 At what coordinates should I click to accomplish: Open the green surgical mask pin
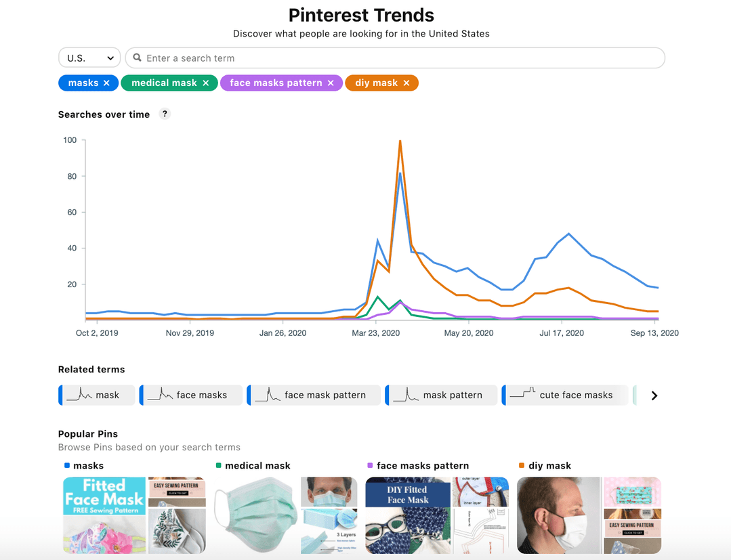coord(256,515)
